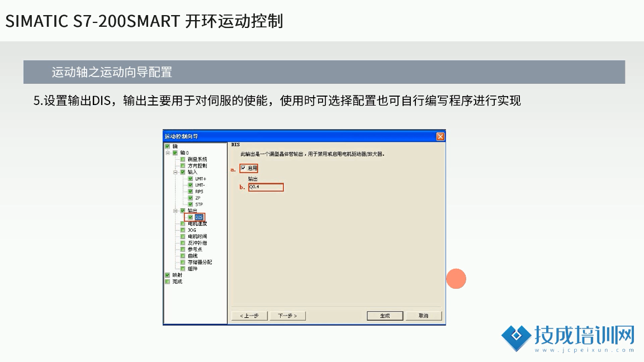Collapse the 输出 tree branch
644x362 pixels.
coord(176,211)
